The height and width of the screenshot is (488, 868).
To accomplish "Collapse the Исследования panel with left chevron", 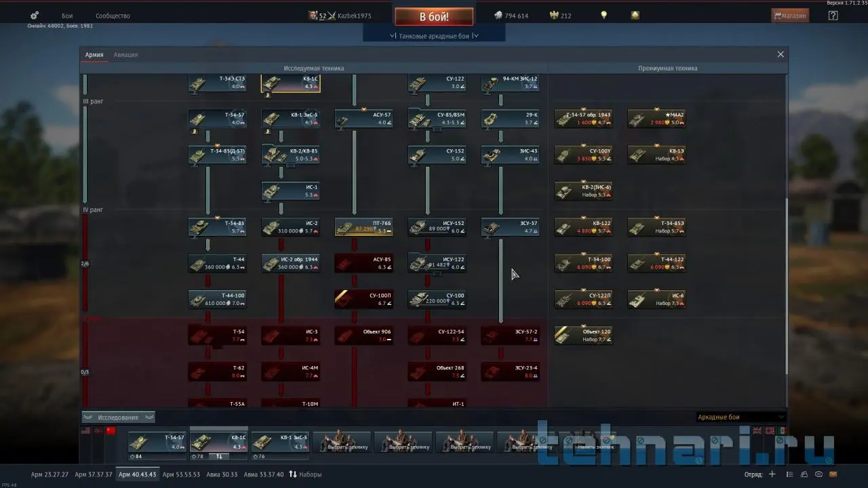I will pyautogui.click(x=88, y=417).
